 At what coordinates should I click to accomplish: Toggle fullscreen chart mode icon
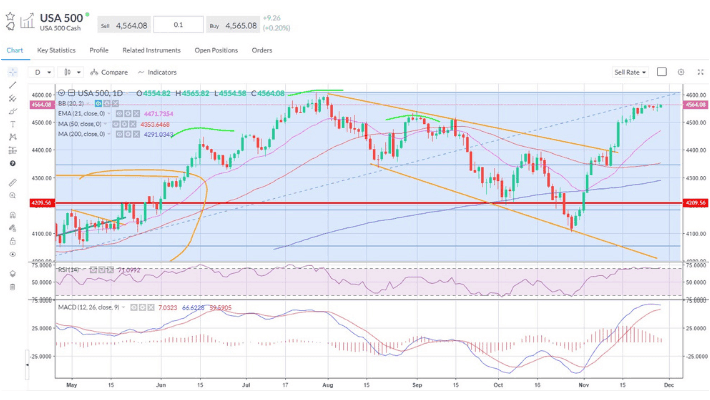point(700,72)
